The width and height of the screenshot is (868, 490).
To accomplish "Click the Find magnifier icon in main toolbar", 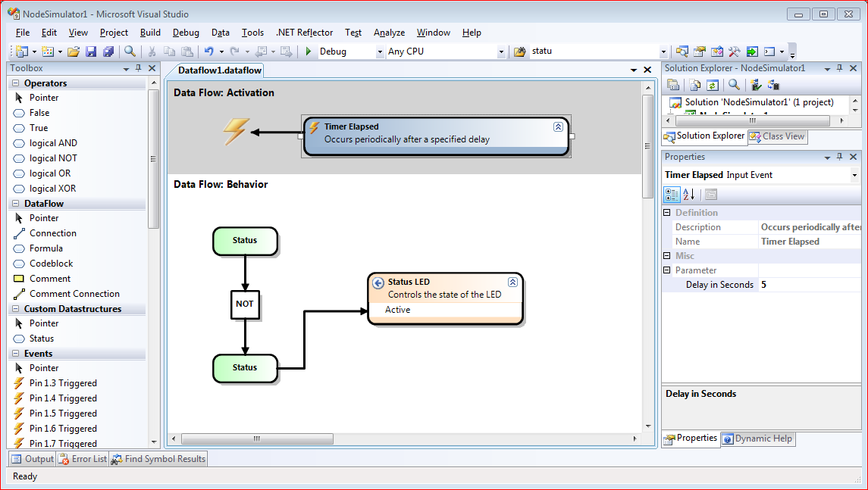I will click(x=130, y=51).
